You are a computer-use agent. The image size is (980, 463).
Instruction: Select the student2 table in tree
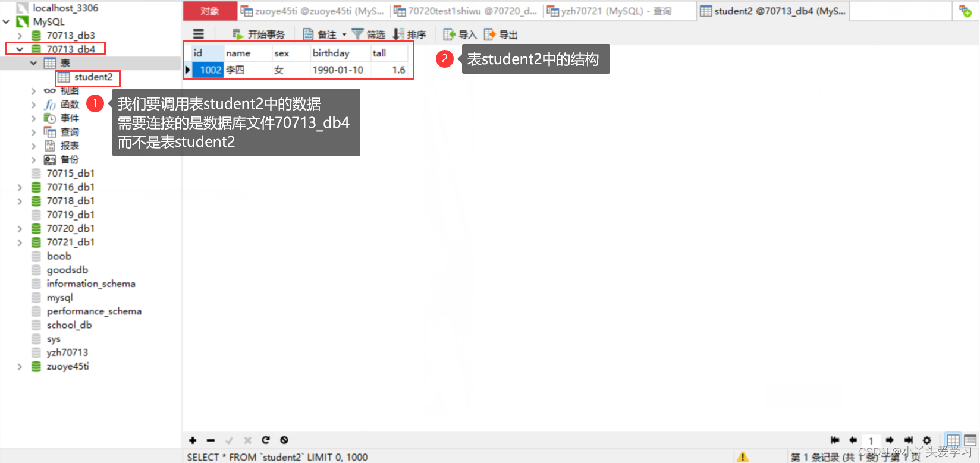(93, 77)
